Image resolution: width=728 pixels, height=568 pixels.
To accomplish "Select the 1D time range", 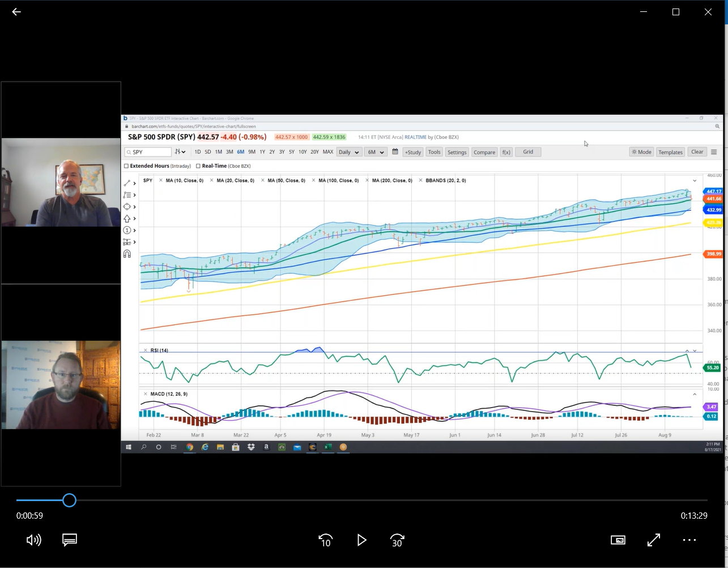I will [198, 152].
